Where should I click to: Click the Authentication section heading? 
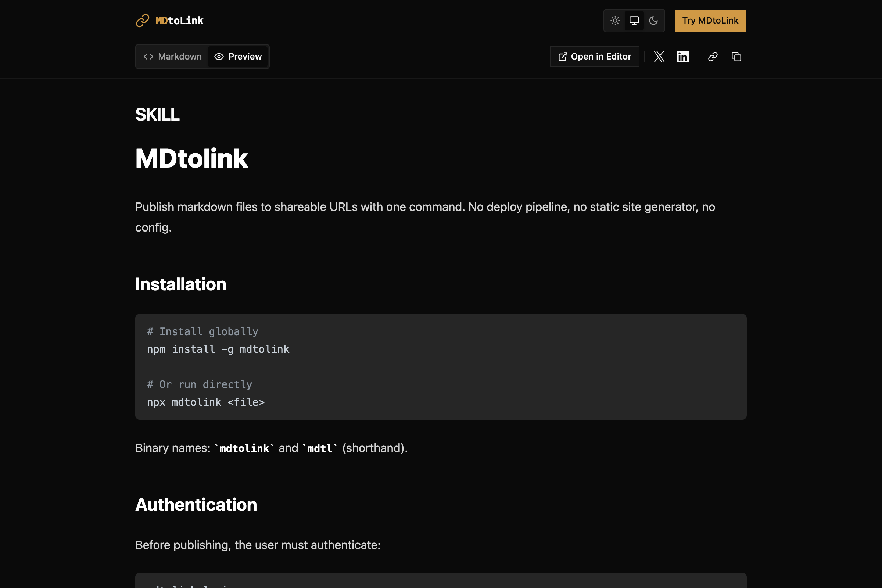196,505
